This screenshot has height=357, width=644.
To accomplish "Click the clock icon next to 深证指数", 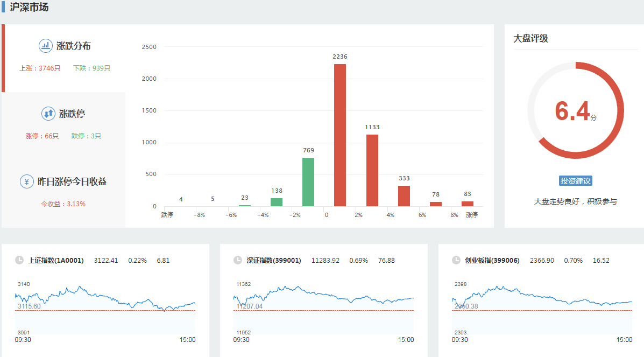I will click(x=238, y=261).
